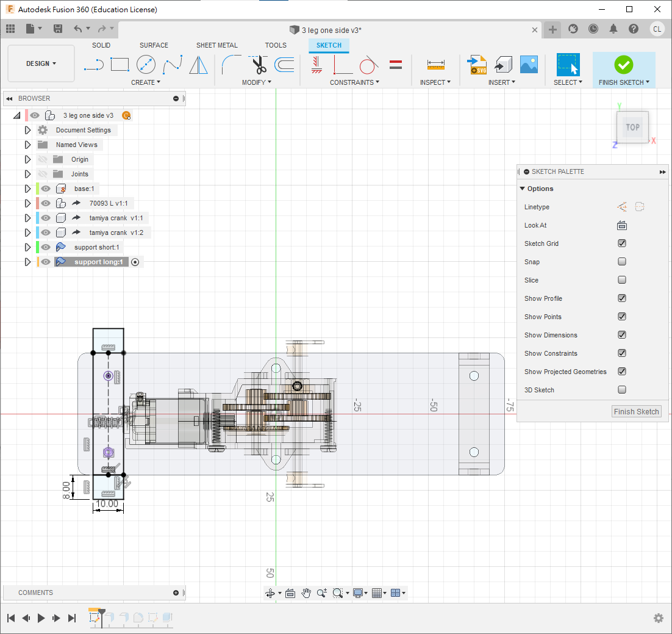Choose the Fillet tool in Modify
The height and width of the screenshot is (634, 672).
(231, 64)
